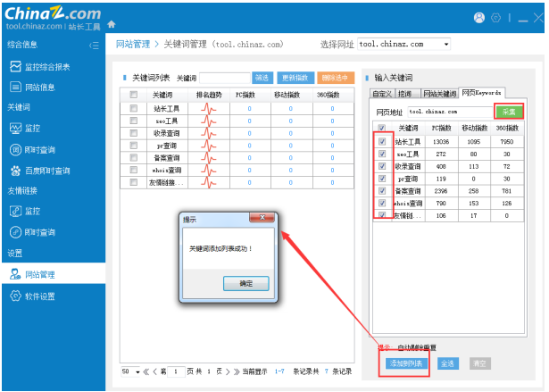The image size is (549, 392).
Task: Check 备案查询 row in left keyword list
Action: tap(133, 157)
